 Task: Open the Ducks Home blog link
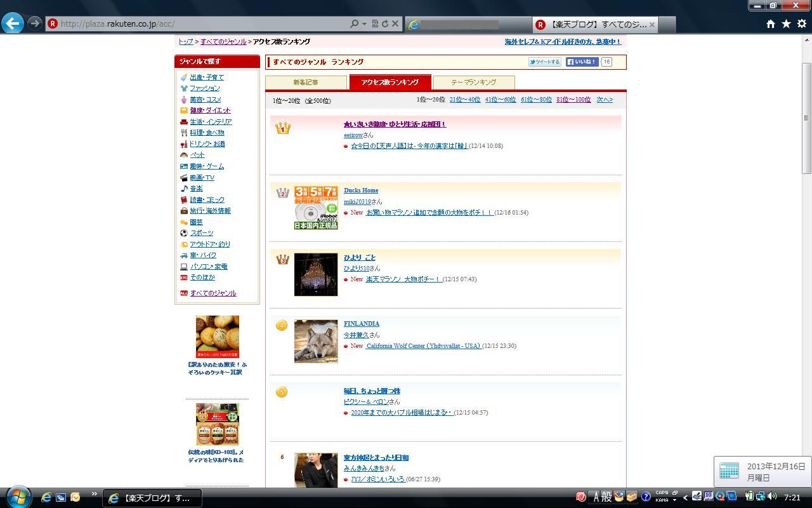(x=361, y=190)
